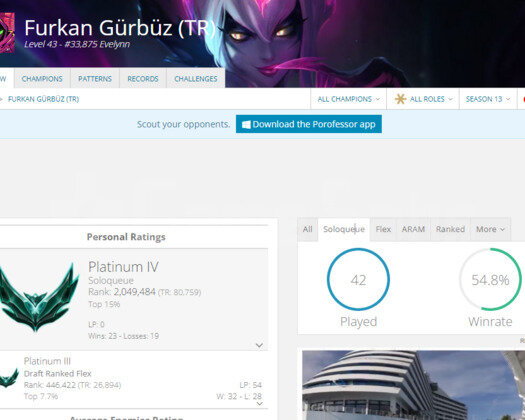Click the Furkan Gürbüz (TR) summoner name

pos(120,28)
